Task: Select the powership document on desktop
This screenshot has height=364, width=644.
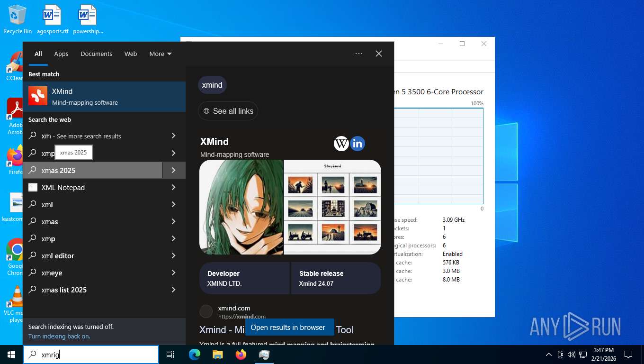Action: (x=88, y=19)
